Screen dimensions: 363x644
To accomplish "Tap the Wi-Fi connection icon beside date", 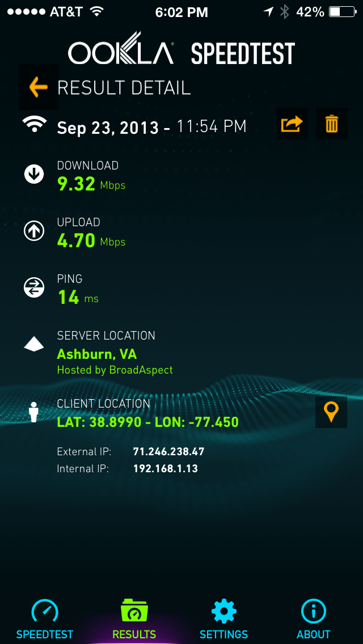I will coord(34,124).
